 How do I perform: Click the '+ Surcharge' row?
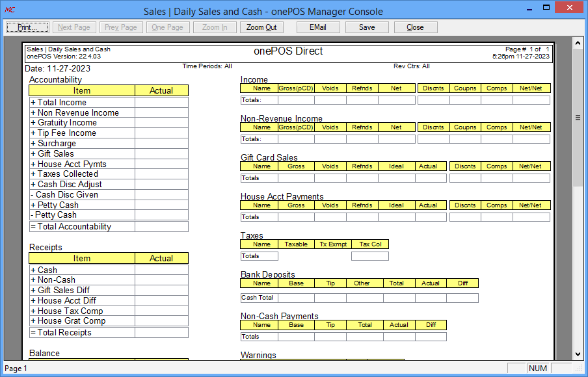[109, 143]
